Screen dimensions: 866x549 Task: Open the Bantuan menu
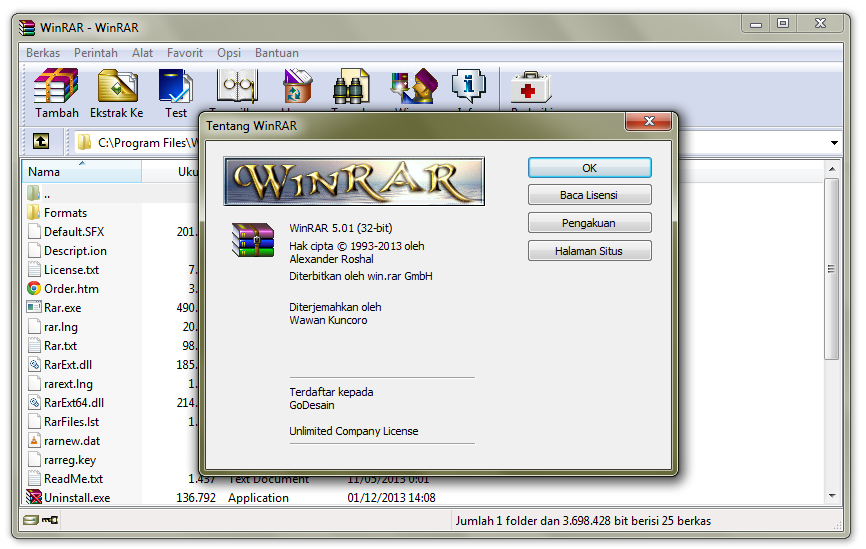[277, 53]
